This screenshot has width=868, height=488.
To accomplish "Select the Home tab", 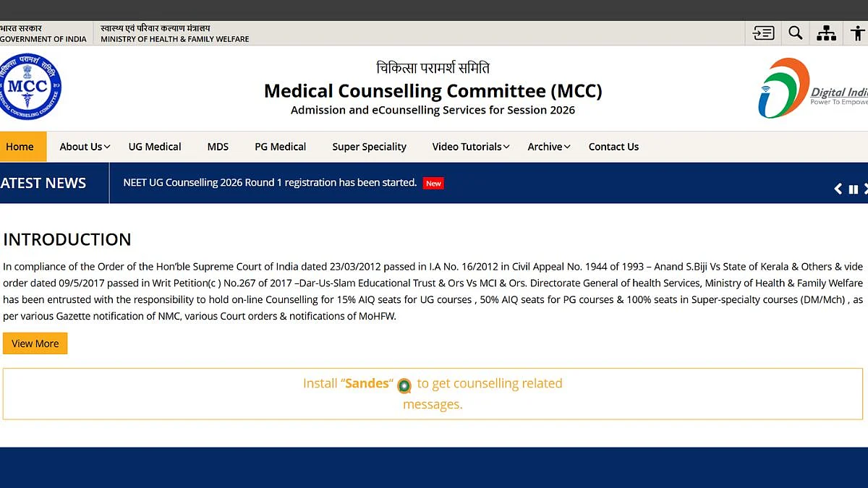I will coord(22,147).
